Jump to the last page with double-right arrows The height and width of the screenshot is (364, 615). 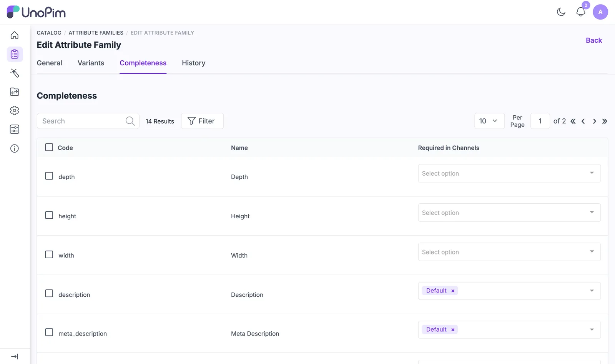click(605, 121)
